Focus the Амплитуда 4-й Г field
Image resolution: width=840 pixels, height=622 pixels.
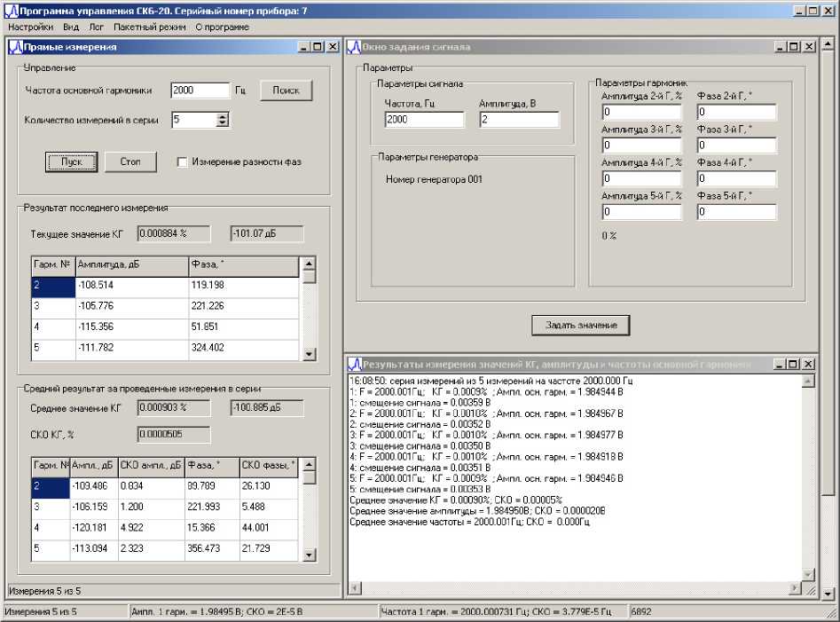tap(642, 178)
